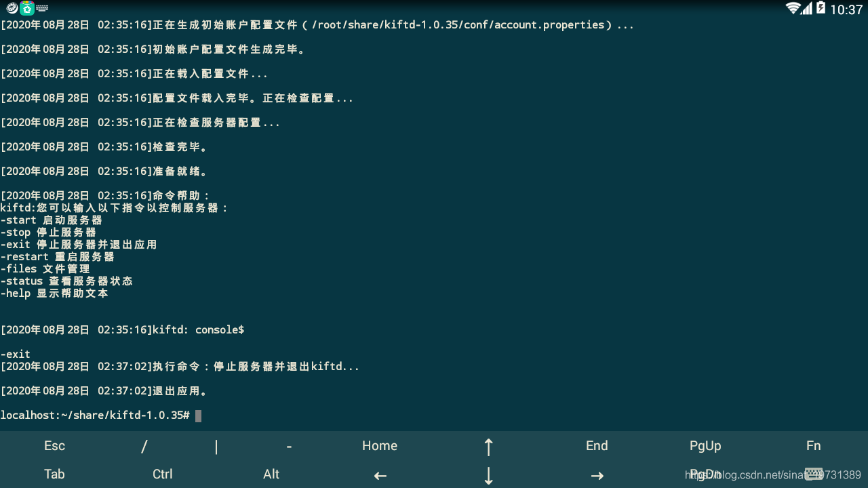Tap the Home key
The width and height of the screenshot is (868, 488).
(380, 445)
